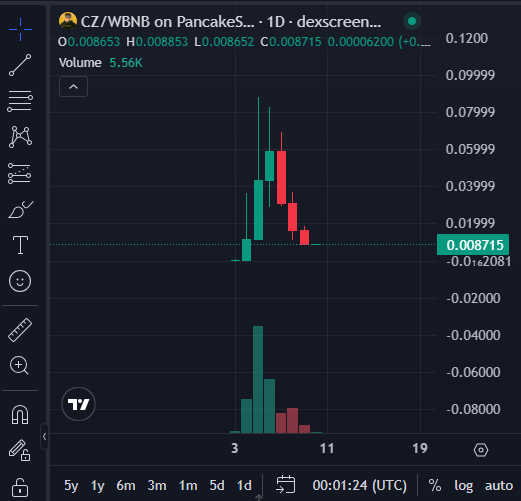The width and height of the screenshot is (521, 501).
Task: Open the forecasting and measurement tools
Action: (x=20, y=173)
